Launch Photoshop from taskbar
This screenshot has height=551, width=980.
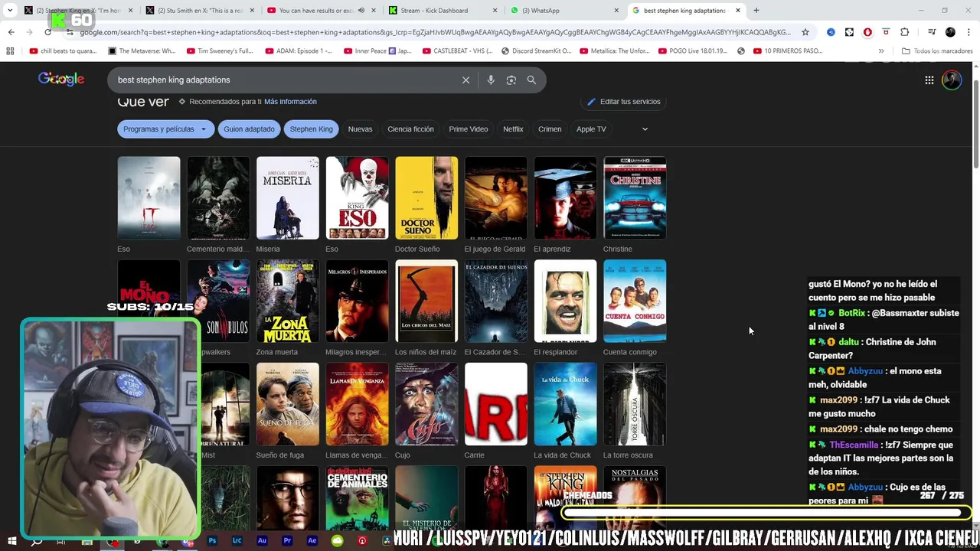[212, 540]
